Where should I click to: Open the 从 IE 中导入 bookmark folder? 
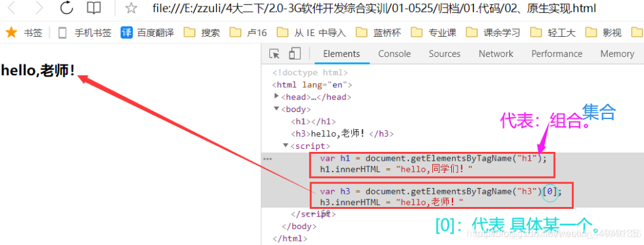pyautogui.click(x=312, y=33)
